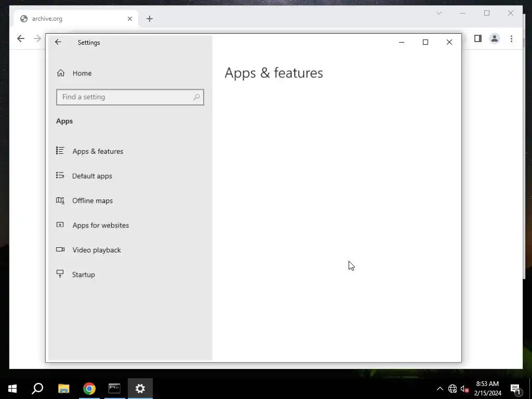Click Chrome's back navigation arrow
The width and height of the screenshot is (532, 399).
(x=21, y=38)
